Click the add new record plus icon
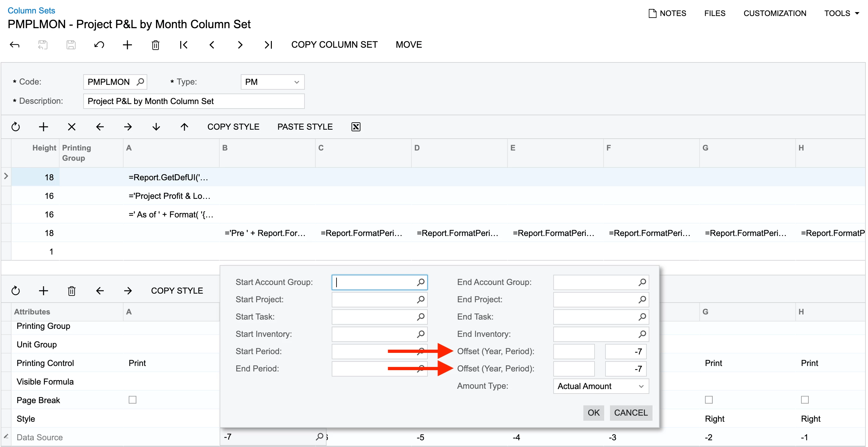868x447 pixels. (127, 45)
